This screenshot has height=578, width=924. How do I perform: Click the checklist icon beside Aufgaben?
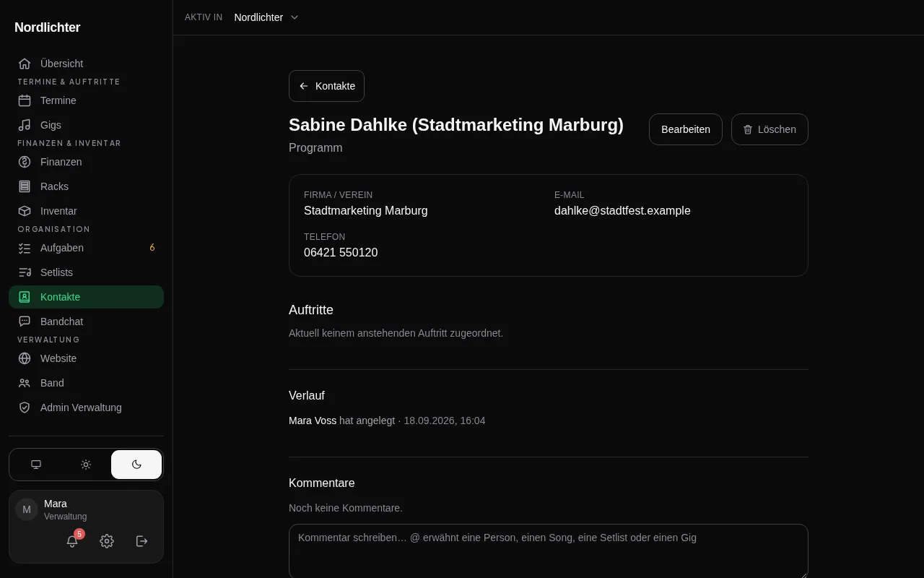coord(25,248)
